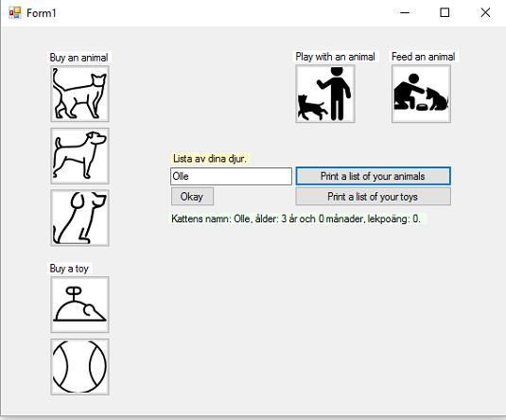Pick the tennis ball toy icon
This screenshot has height=420, width=506.
click(x=79, y=367)
